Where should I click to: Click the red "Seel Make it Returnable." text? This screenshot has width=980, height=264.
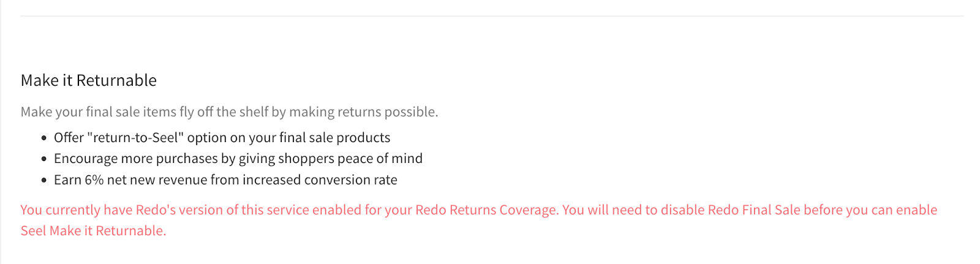click(93, 231)
